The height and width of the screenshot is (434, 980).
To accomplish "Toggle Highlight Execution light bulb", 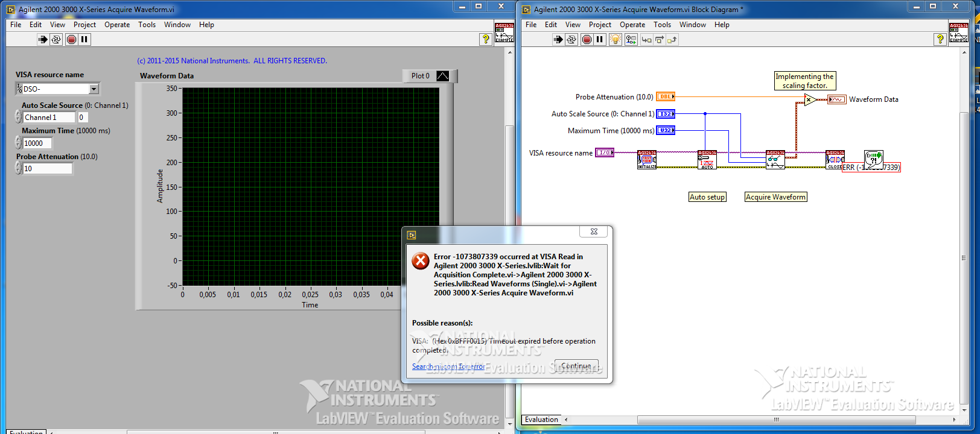I will coord(615,39).
